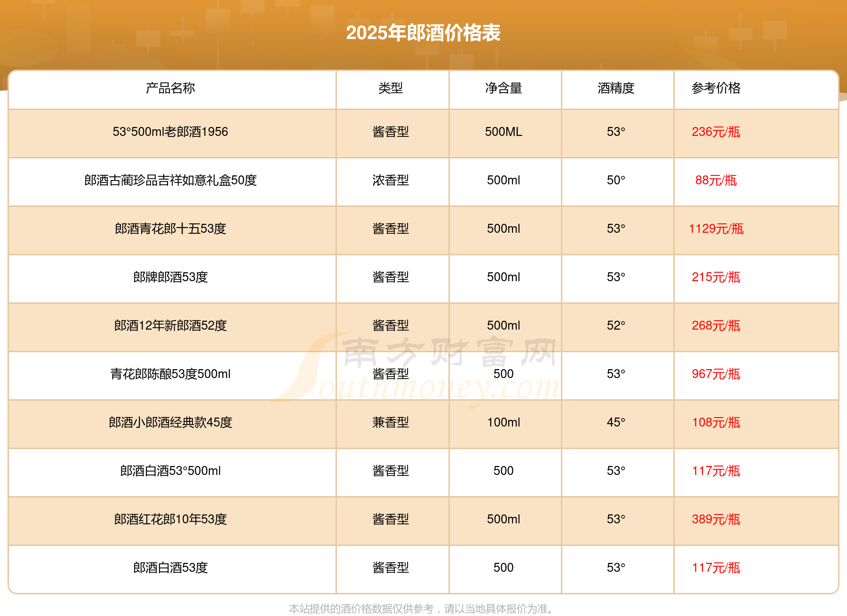Select the 酒精度 column header
Image resolution: width=847 pixels, height=616 pixels.
[x=616, y=88]
